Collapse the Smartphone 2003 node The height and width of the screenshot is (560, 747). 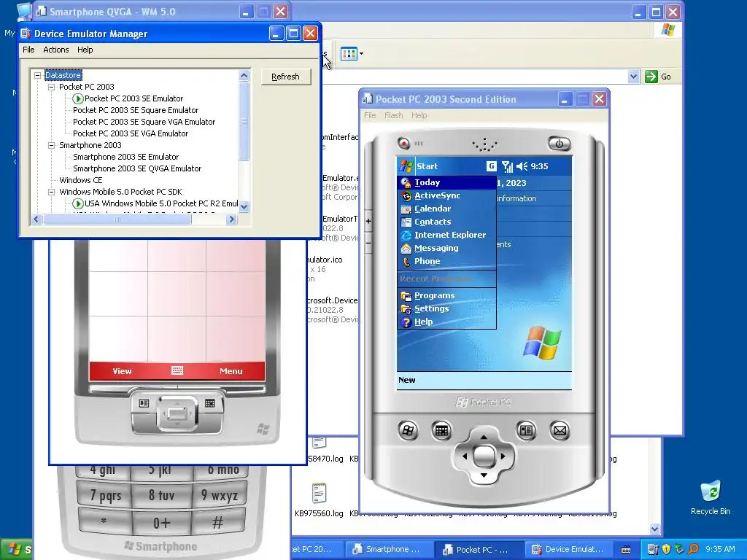coord(52,145)
